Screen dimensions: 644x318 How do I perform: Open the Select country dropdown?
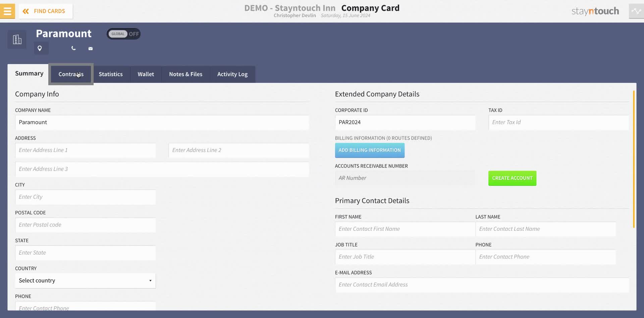point(85,280)
